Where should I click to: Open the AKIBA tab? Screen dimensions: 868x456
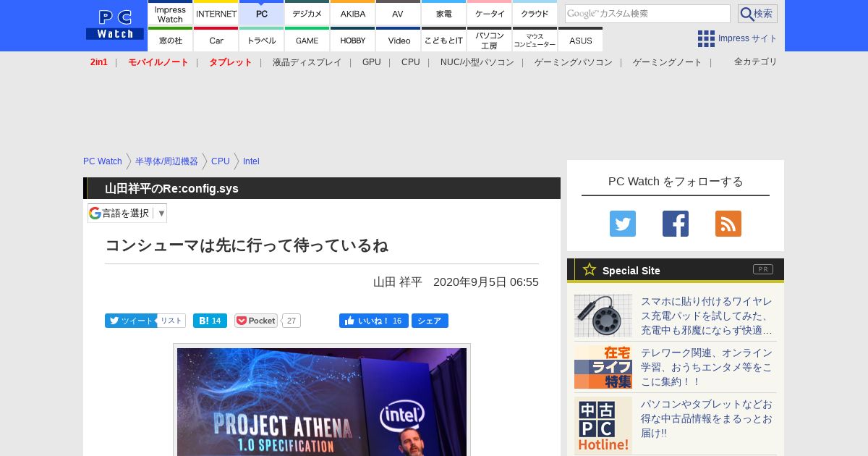click(x=352, y=13)
